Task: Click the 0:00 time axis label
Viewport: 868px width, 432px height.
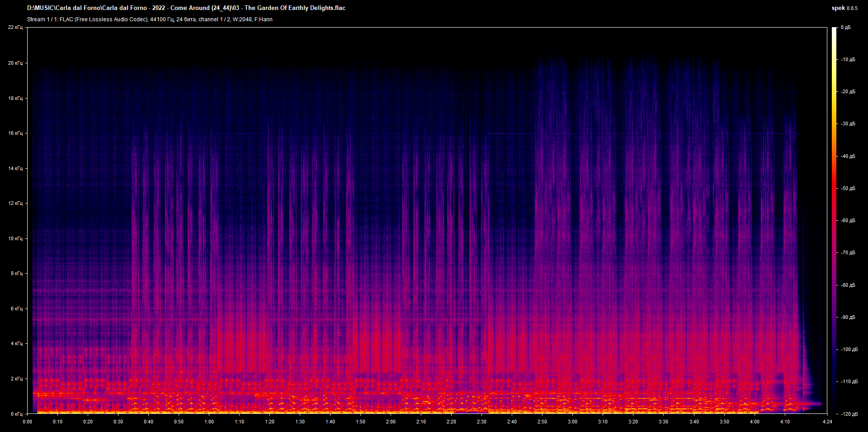Action: [28, 422]
